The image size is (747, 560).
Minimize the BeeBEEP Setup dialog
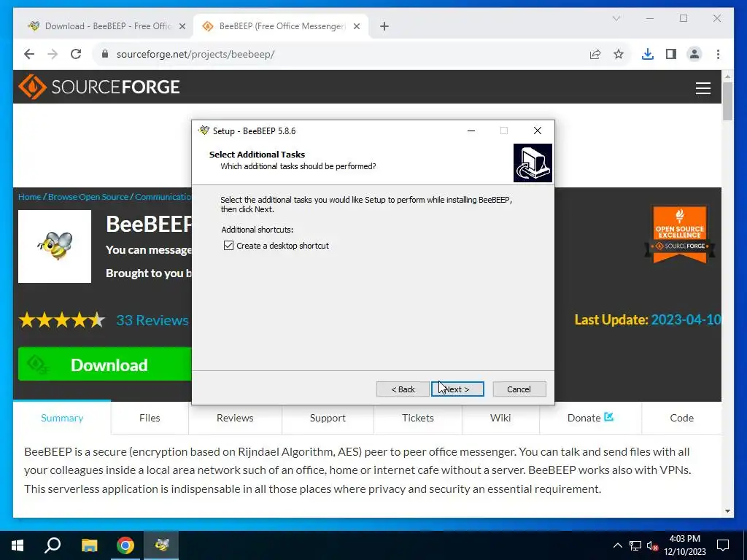(x=471, y=131)
